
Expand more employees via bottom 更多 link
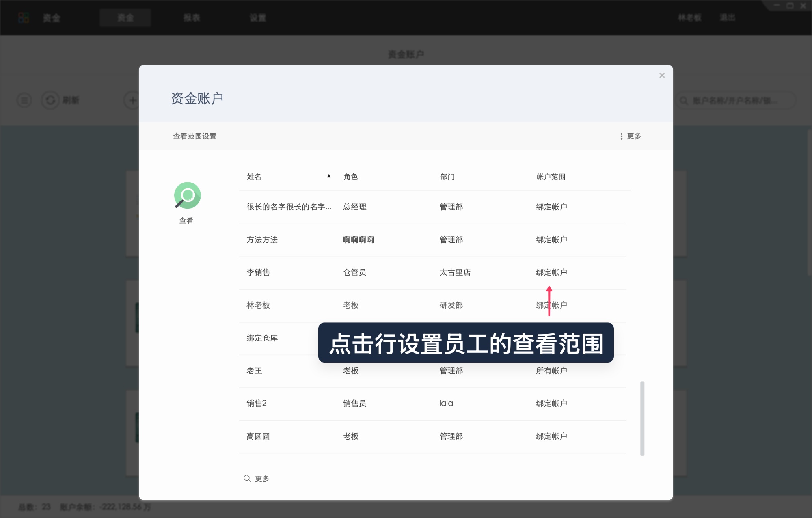(x=261, y=479)
